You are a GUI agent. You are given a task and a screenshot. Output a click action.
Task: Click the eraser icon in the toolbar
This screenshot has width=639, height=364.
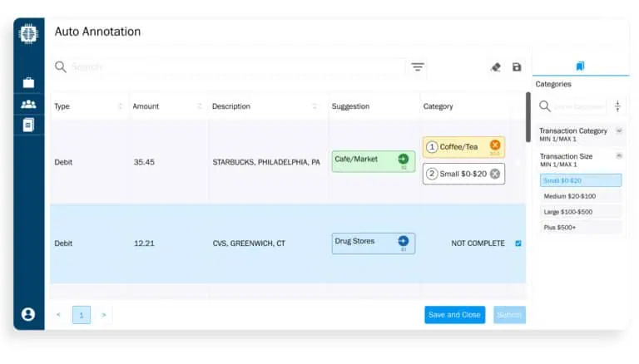(496, 66)
